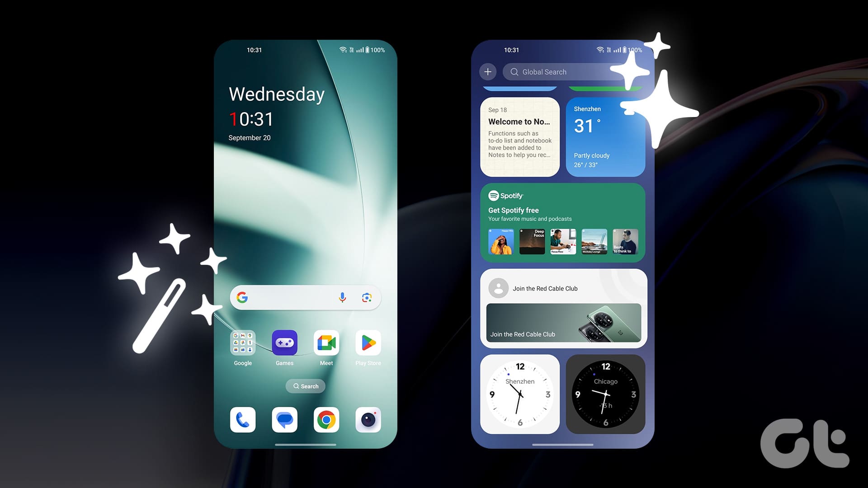Tap Get Spotify free button
This screenshot has height=488, width=868.
click(x=513, y=210)
